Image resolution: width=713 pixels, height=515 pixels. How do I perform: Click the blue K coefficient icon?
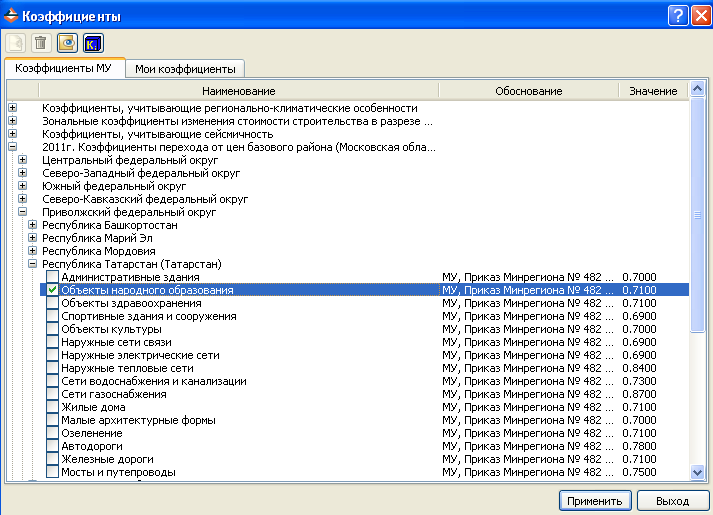(93, 42)
